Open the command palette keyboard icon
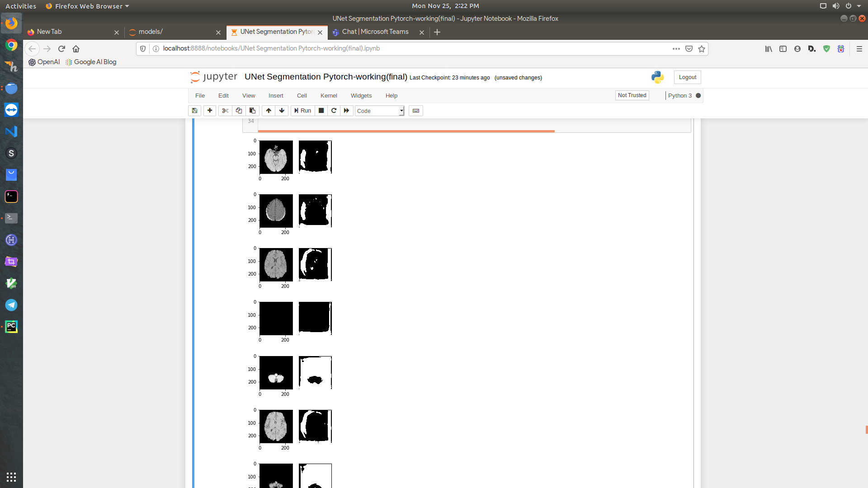Viewport: 868px width, 488px height. pyautogui.click(x=416, y=111)
